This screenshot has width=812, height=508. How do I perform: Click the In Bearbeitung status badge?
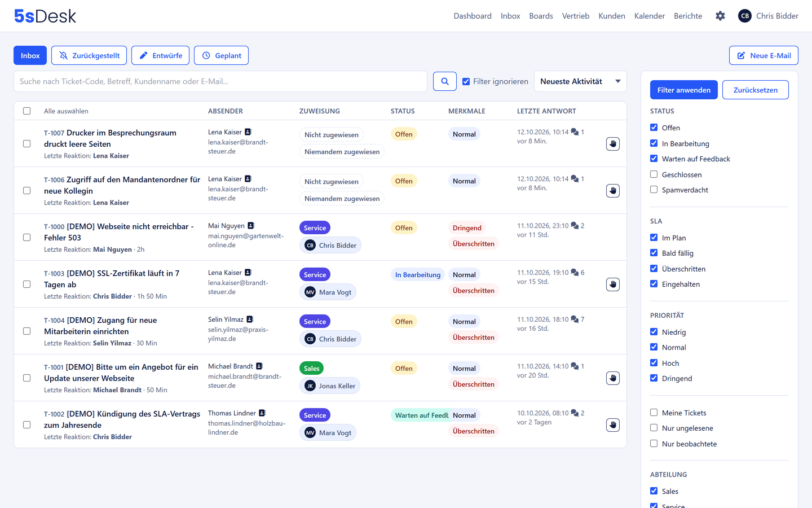tap(418, 275)
